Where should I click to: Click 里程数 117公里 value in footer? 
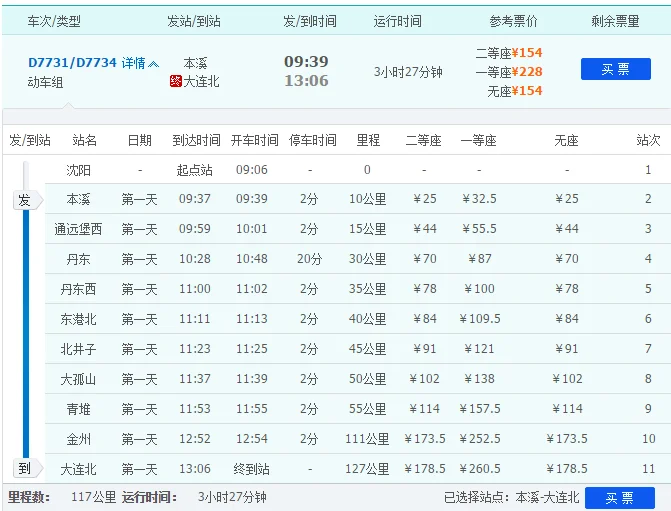(x=93, y=497)
